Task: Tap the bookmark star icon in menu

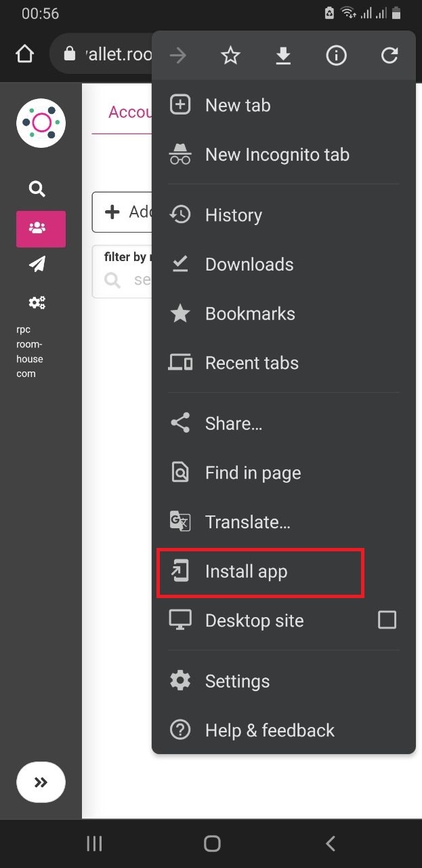Action: coord(231,56)
